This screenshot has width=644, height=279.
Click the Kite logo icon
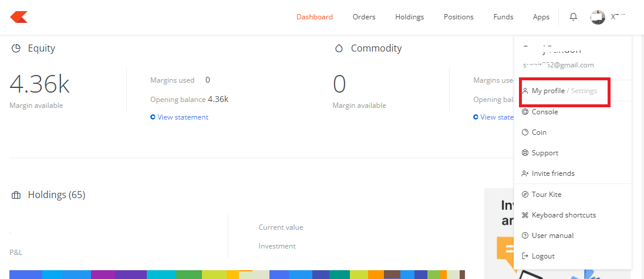(19, 17)
